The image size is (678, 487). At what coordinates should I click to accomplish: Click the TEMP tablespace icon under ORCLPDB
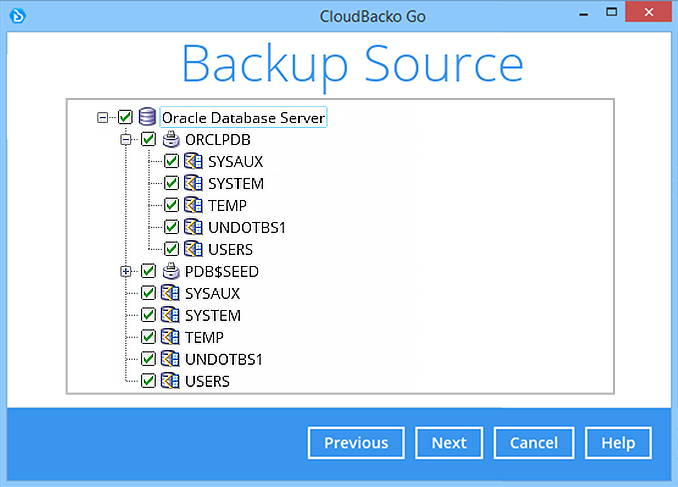(193, 205)
